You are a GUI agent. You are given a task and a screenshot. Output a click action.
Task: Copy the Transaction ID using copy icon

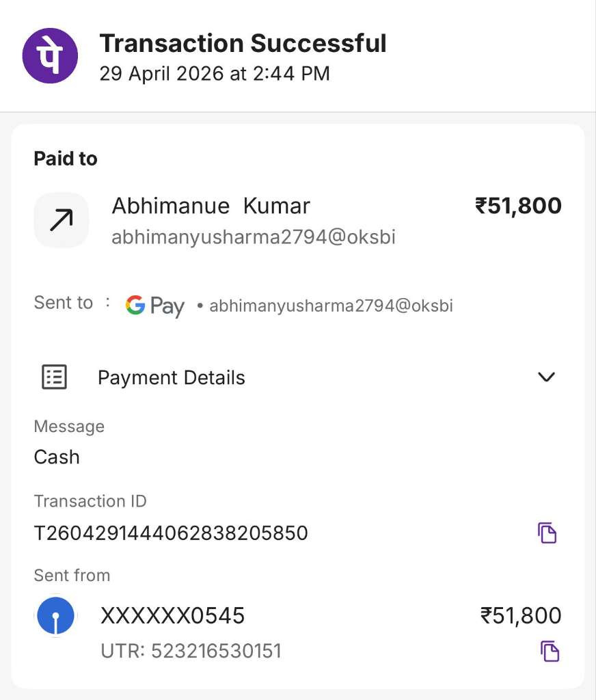pos(547,533)
